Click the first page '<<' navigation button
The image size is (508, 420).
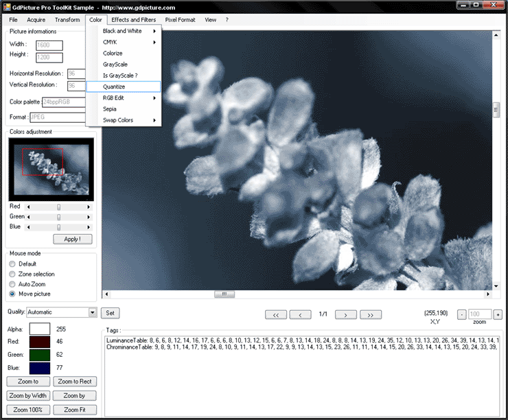click(275, 314)
